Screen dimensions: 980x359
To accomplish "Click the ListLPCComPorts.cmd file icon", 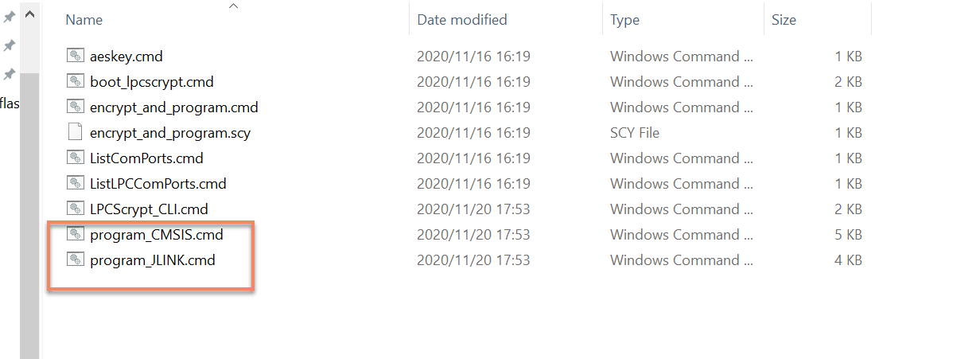I will pyautogui.click(x=76, y=184).
